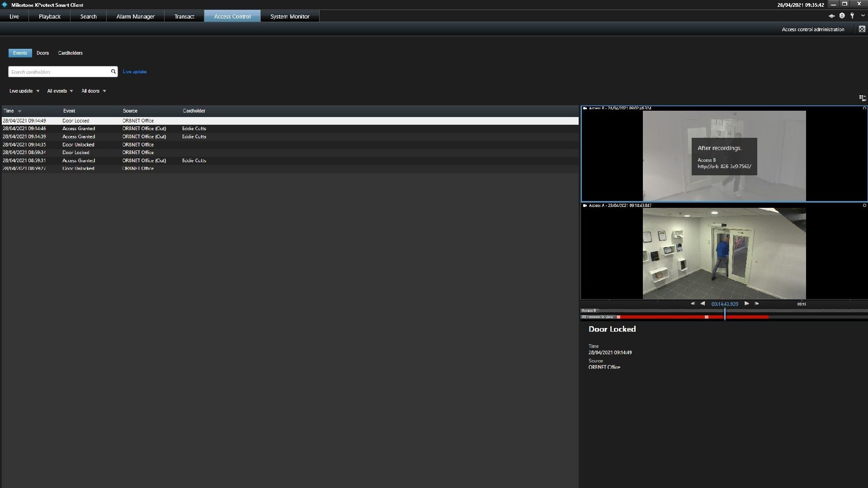Click the Milestone app logo icon
This screenshot has width=868, height=488.
tap(5, 5)
